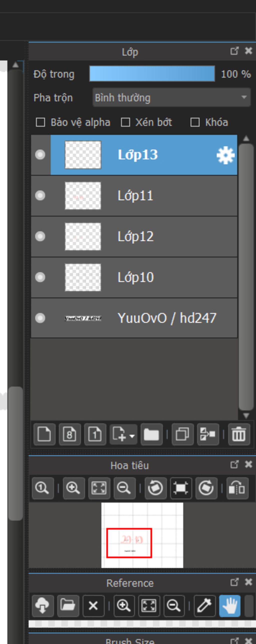The width and height of the screenshot is (256, 644).
Task: Rotate the canvas left in Hoa tiêu
Action: (155, 488)
